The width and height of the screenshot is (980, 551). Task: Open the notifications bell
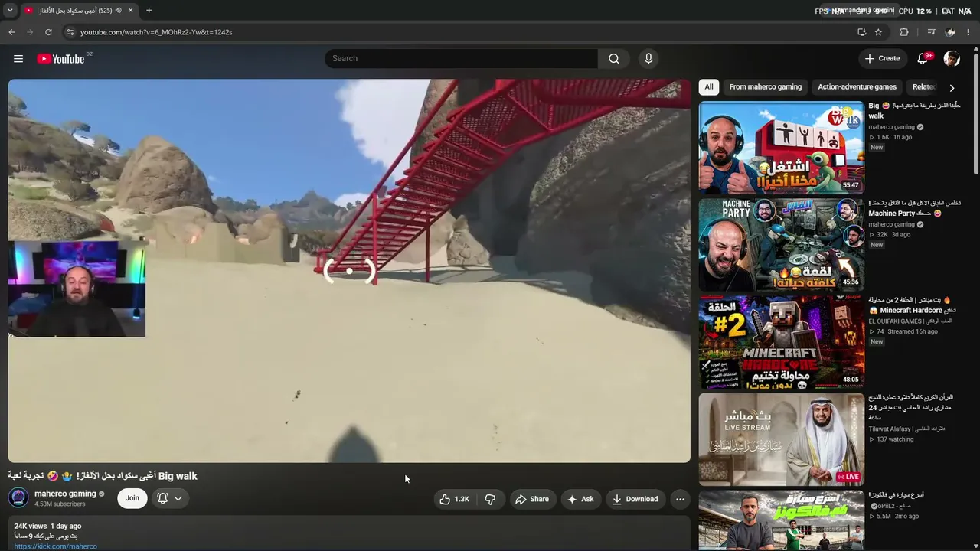pos(923,59)
